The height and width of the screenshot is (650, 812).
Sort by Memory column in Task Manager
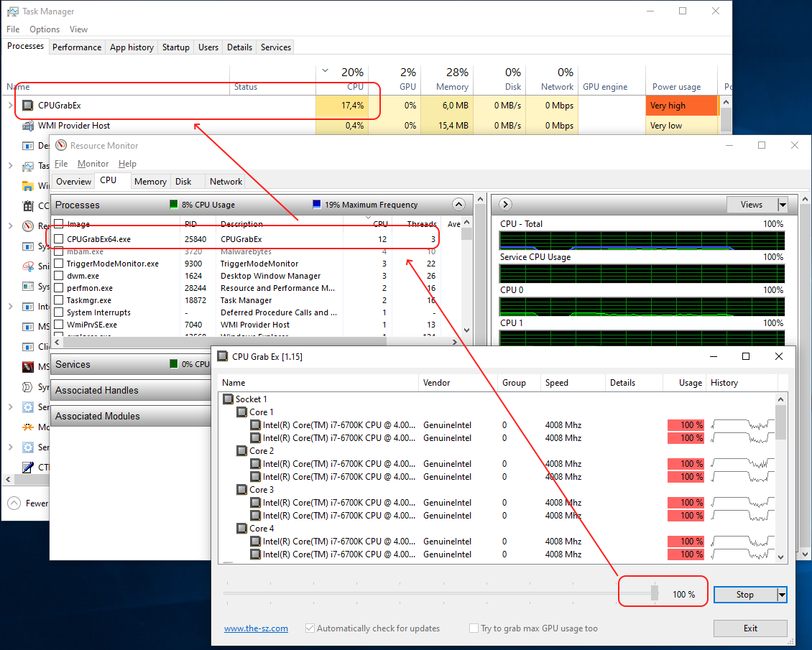[447, 79]
